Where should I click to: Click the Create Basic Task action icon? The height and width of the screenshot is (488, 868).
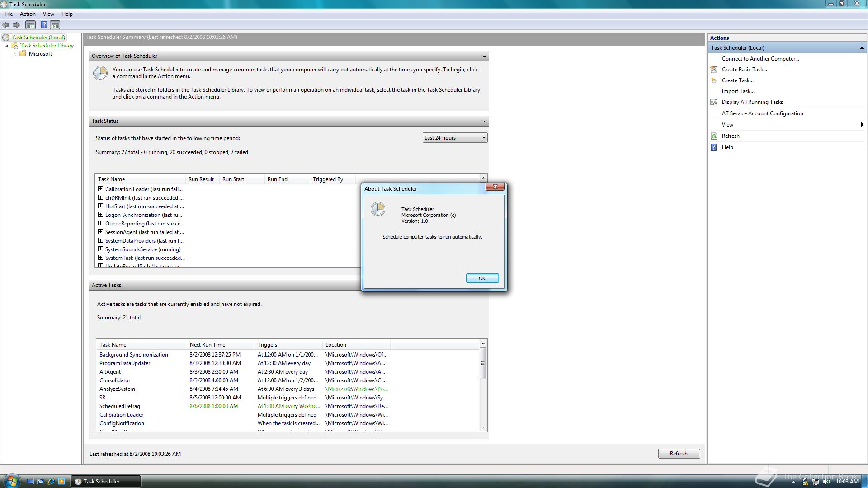tap(714, 70)
